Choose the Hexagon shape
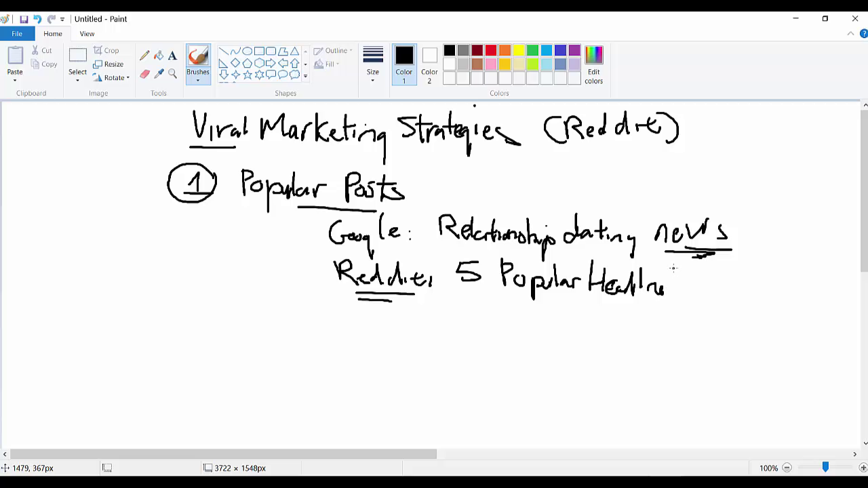868x488 pixels. click(259, 63)
